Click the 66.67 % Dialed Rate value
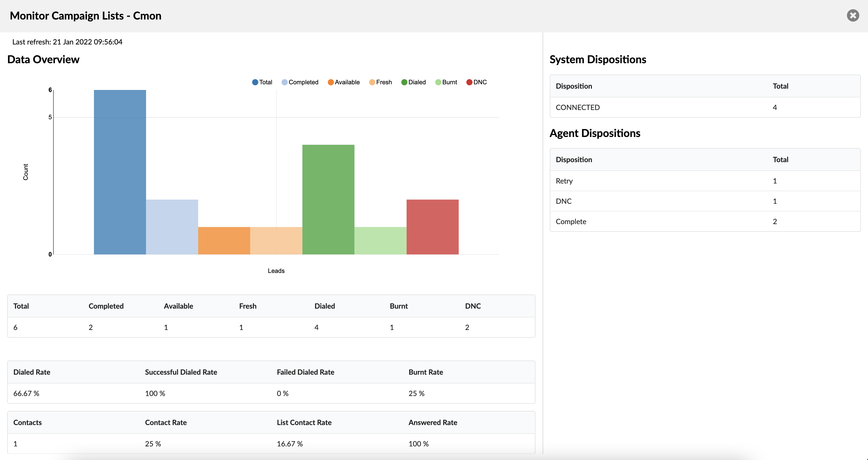The image size is (868, 460). tap(26, 393)
